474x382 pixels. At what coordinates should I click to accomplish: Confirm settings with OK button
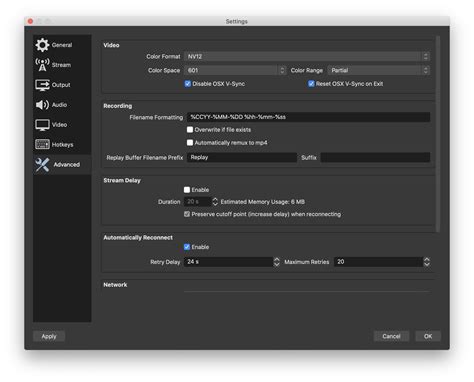point(428,336)
